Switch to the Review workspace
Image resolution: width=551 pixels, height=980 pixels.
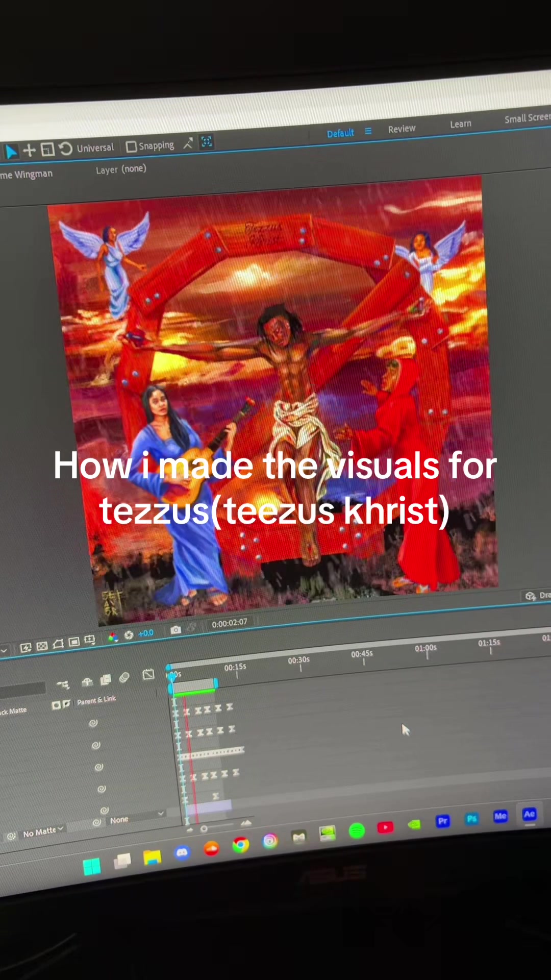click(x=402, y=129)
